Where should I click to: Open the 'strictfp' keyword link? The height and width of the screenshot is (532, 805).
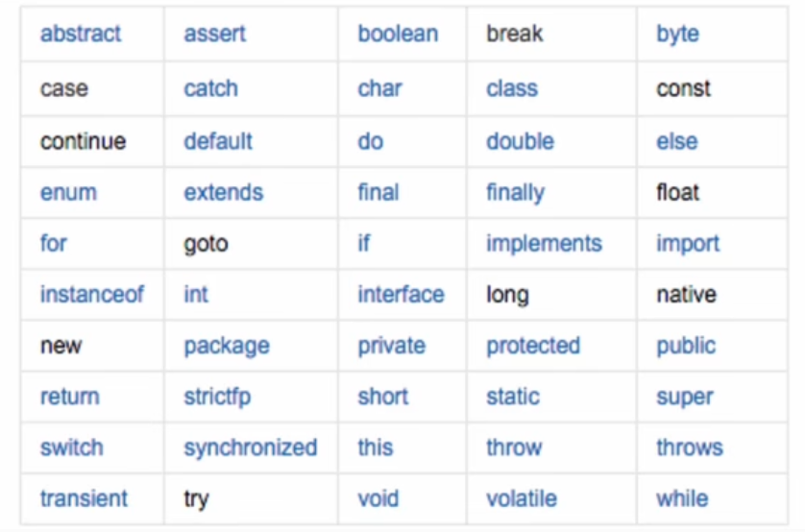point(217,398)
